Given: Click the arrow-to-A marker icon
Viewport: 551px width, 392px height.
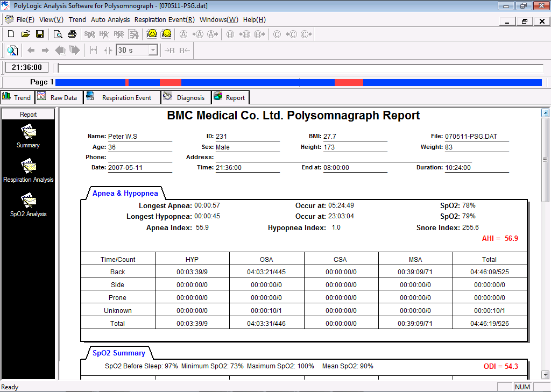Looking at the screenshot, I should [x=198, y=34].
